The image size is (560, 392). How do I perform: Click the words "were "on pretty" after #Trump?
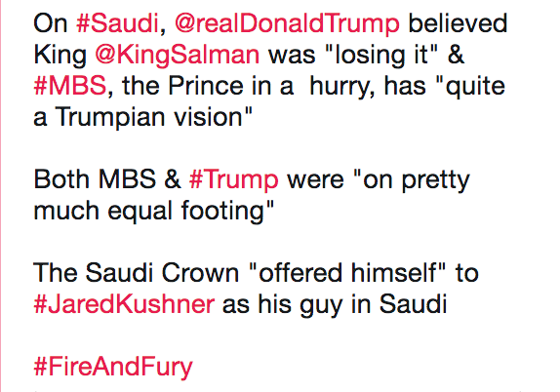pos(379,180)
